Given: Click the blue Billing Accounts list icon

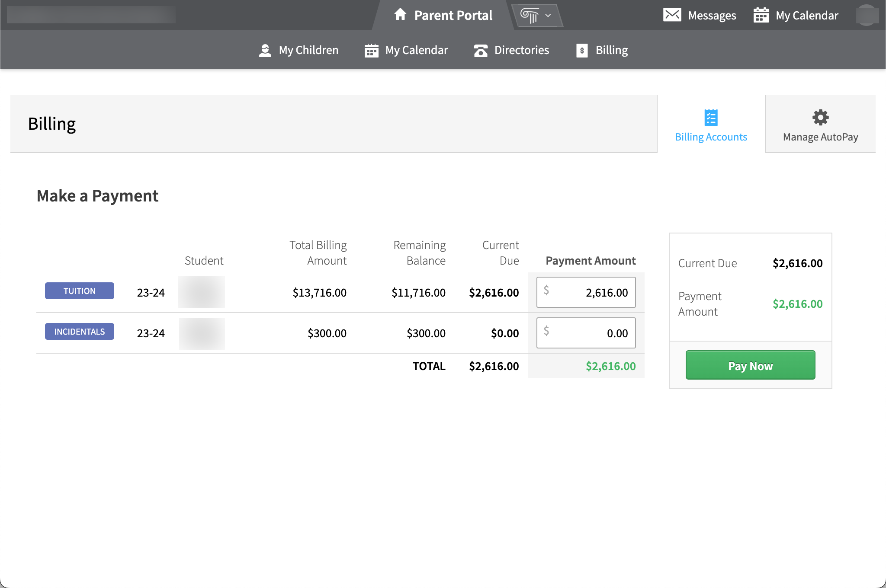Looking at the screenshot, I should coord(710,117).
